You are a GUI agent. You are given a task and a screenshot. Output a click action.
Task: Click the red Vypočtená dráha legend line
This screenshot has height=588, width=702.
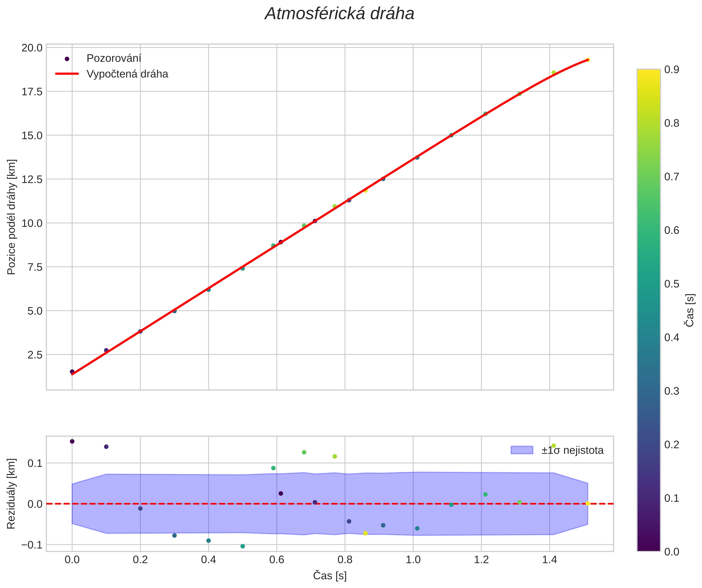click(x=67, y=74)
